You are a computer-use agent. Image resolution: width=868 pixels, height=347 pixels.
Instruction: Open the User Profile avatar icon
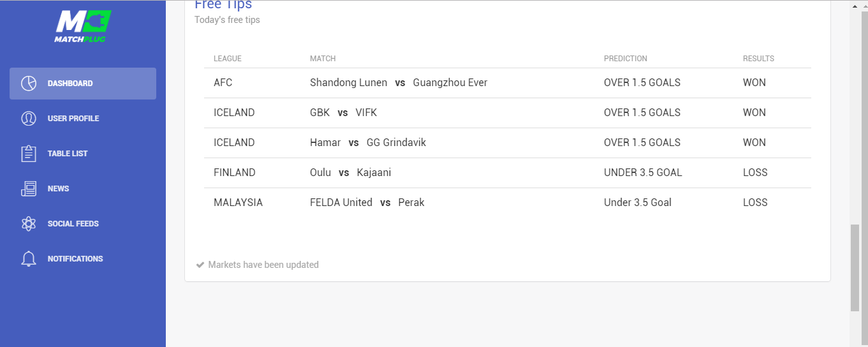pyautogui.click(x=28, y=119)
